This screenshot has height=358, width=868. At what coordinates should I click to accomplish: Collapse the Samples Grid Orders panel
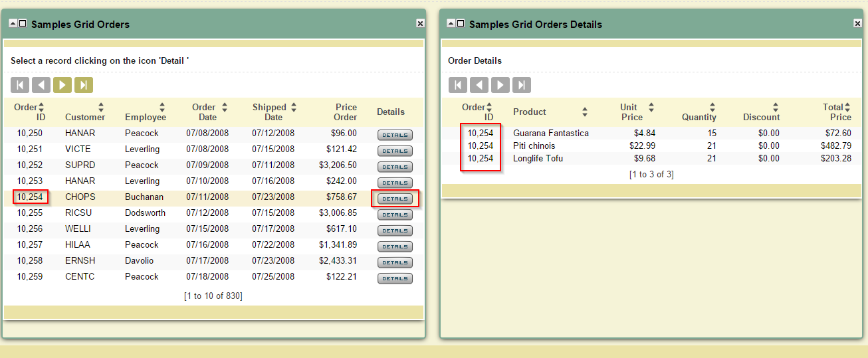tap(13, 23)
